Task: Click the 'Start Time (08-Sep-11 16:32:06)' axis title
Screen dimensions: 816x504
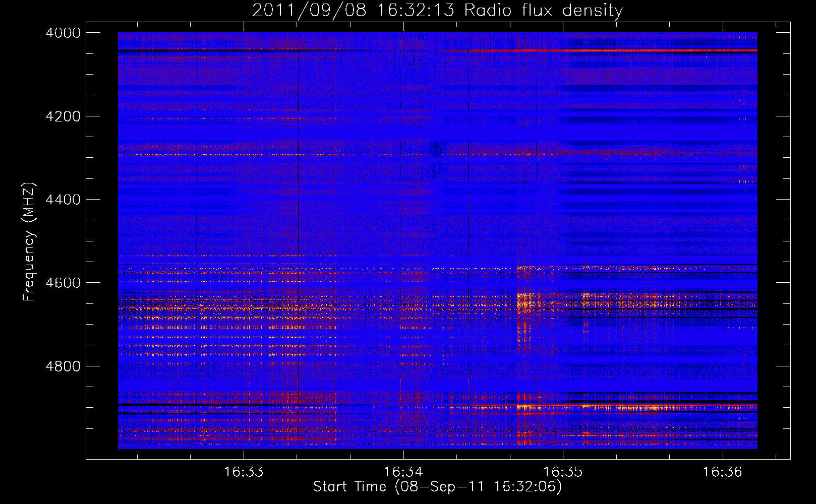Action: tap(437, 487)
